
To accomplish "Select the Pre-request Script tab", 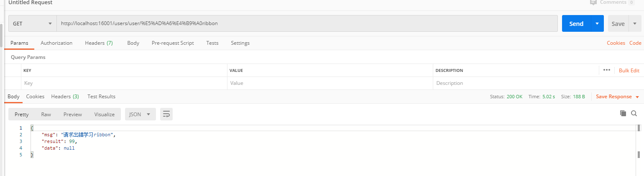I will tap(173, 43).
